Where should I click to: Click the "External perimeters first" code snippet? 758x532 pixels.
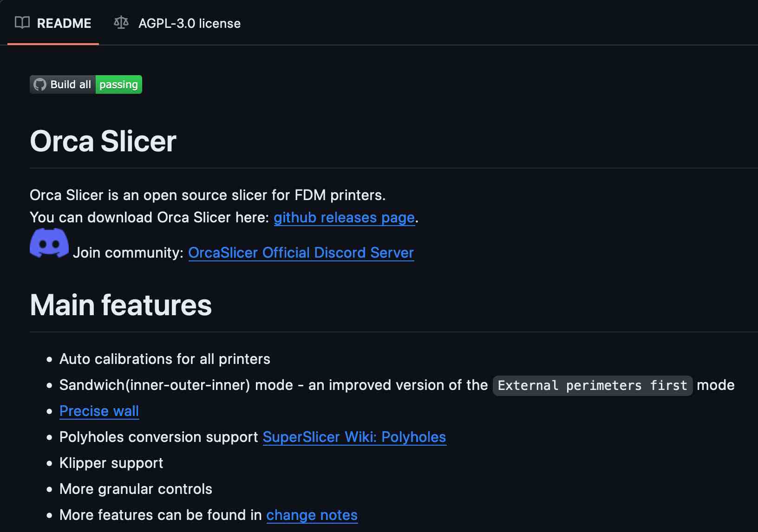(x=592, y=385)
